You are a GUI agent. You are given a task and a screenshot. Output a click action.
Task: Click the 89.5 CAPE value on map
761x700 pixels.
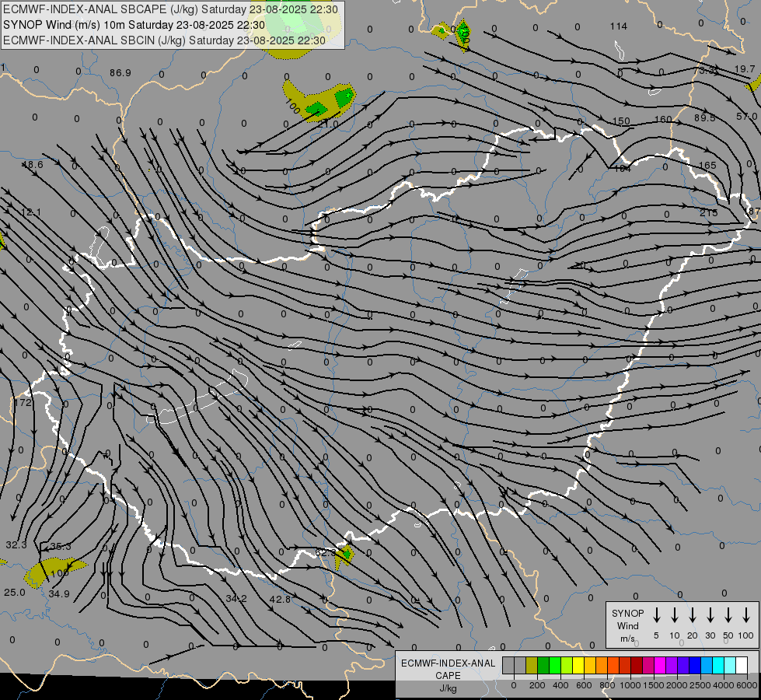point(705,117)
